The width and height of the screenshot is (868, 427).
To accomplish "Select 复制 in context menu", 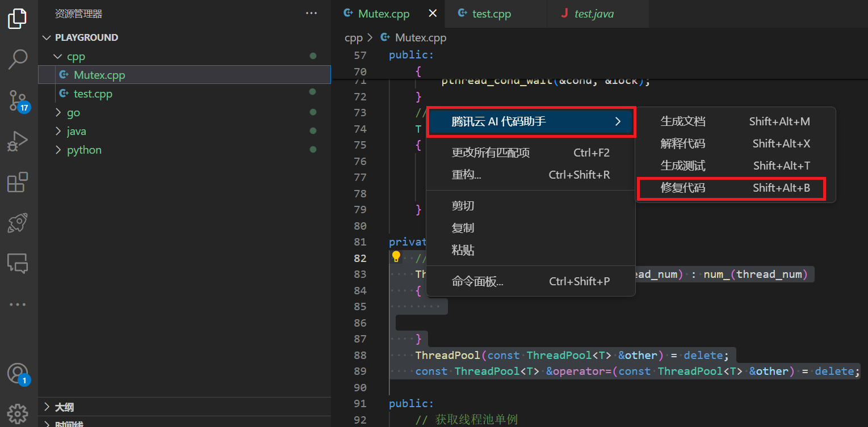I will pyautogui.click(x=531, y=228).
